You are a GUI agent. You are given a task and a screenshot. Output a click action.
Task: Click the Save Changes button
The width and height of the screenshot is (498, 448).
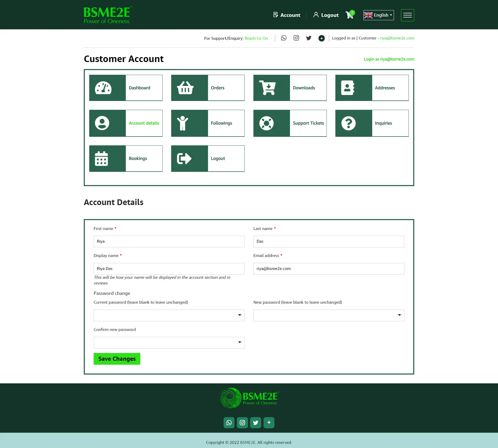(117, 359)
